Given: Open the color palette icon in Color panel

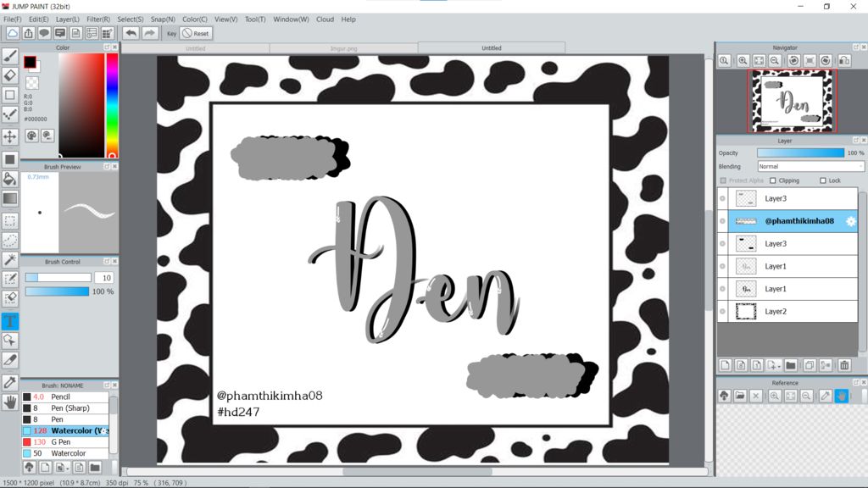Looking at the screenshot, I should click(31, 136).
